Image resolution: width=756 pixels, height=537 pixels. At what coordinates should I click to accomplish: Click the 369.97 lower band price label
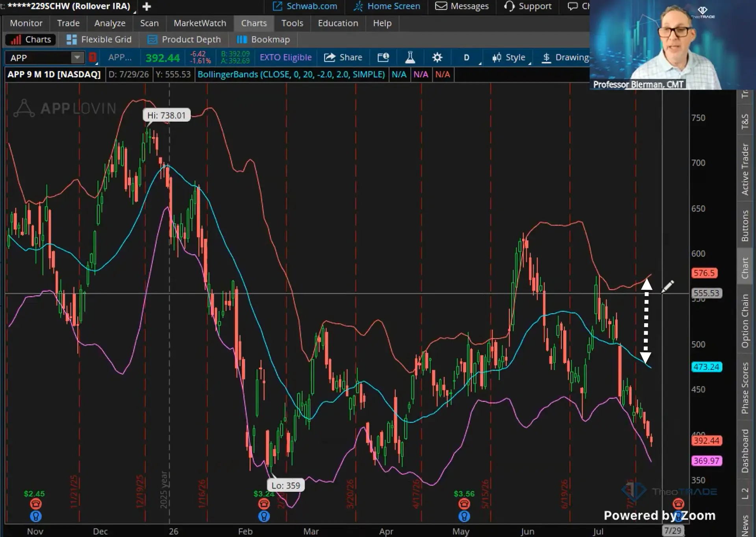point(706,461)
